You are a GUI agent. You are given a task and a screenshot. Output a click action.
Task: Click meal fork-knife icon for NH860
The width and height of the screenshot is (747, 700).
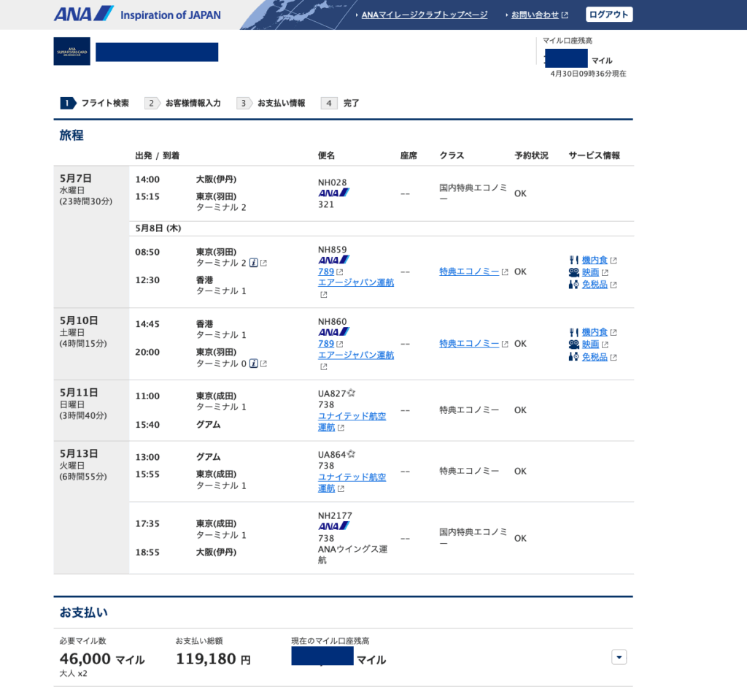573,332
